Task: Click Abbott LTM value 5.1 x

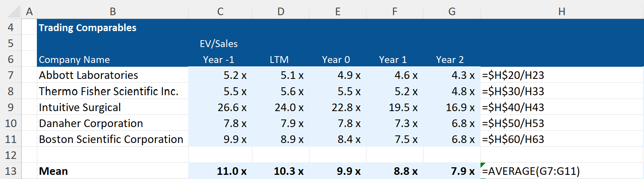Action: (x=281, y=75)
